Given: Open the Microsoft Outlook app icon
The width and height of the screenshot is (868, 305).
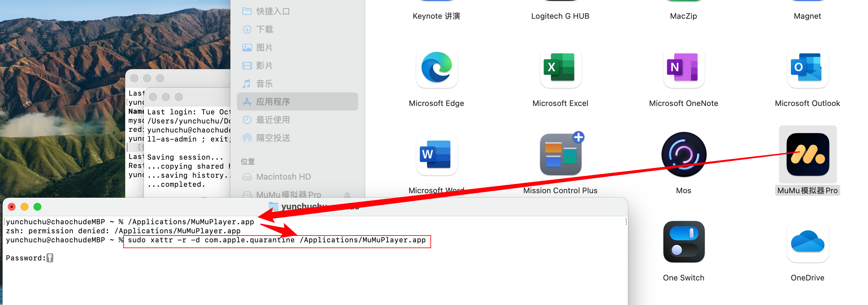Looking at the screenshot, I should 807,67.
